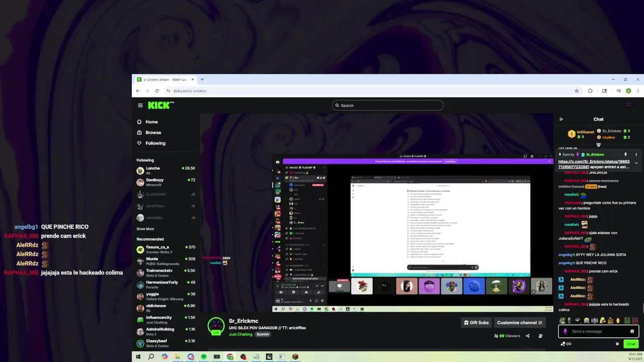The image size is (644, 362).
Task: Click Sr_Erickmc streamer avatar
Action: [216, 326]
